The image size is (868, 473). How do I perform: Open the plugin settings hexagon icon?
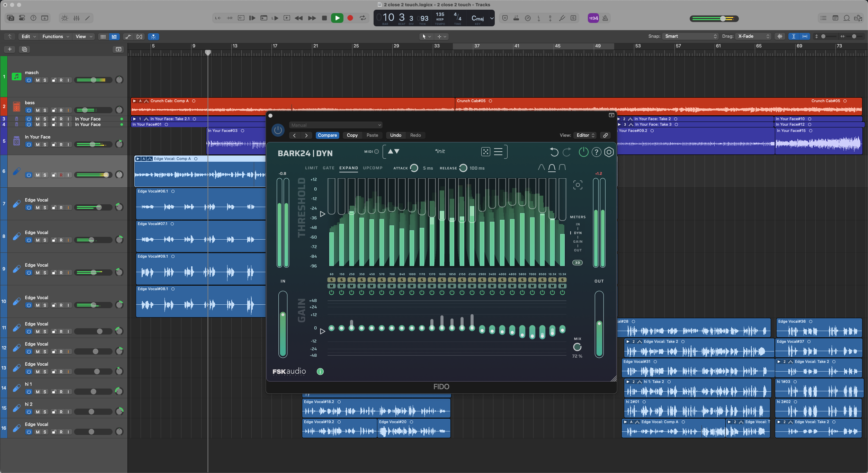pos(609,152)
